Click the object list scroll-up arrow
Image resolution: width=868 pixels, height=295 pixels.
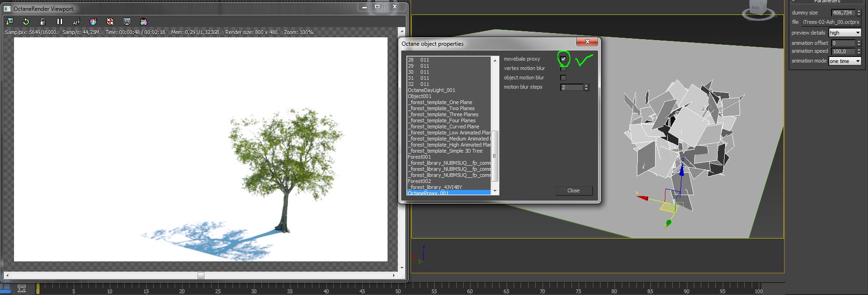[495, 60]
